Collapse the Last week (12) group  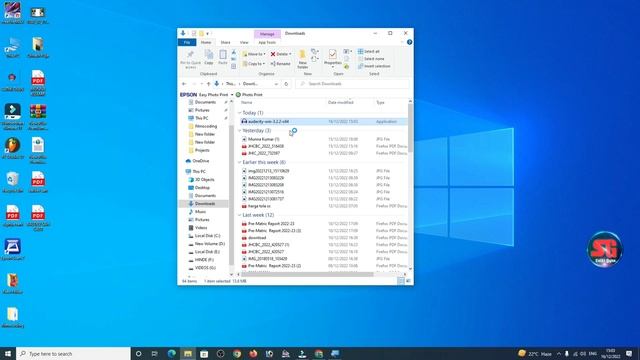[x=240, y=215]
